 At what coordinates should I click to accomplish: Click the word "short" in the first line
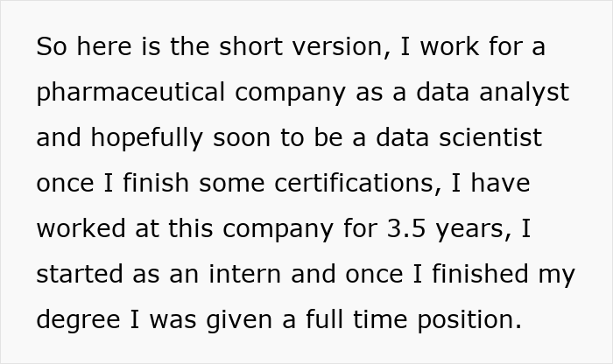250,46
